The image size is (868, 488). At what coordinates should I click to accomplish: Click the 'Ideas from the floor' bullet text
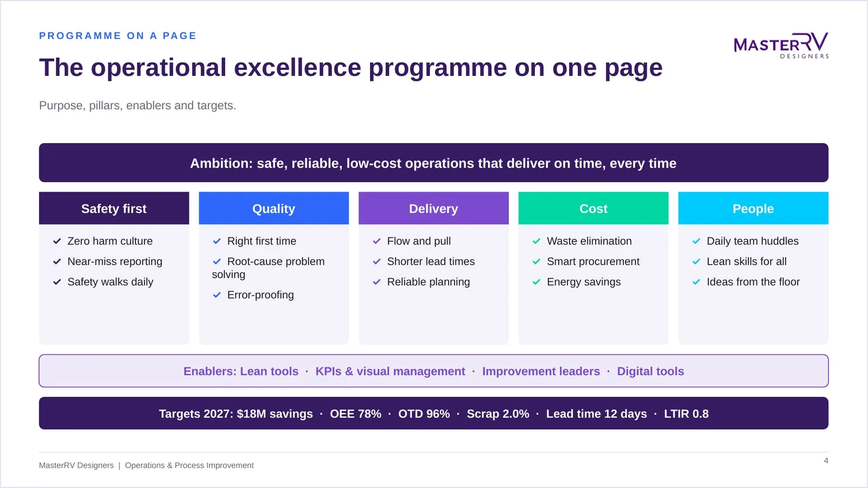pyautogui.click(x=753, y=282)
